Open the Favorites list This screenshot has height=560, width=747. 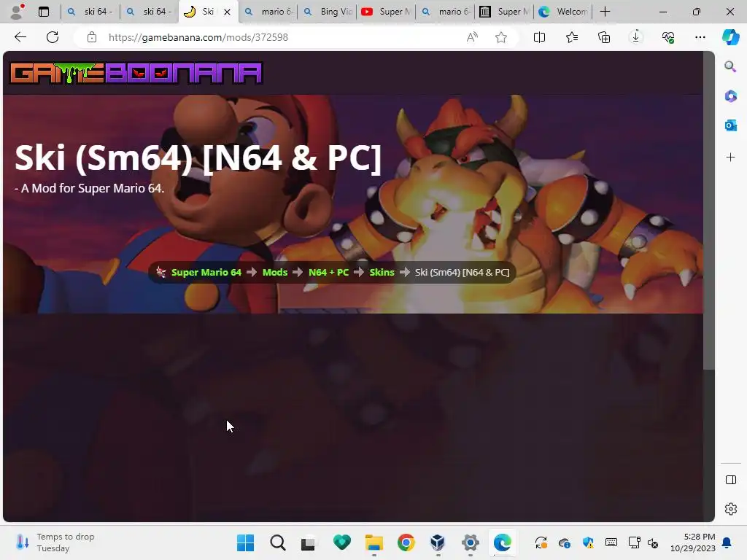coord(572,37)
